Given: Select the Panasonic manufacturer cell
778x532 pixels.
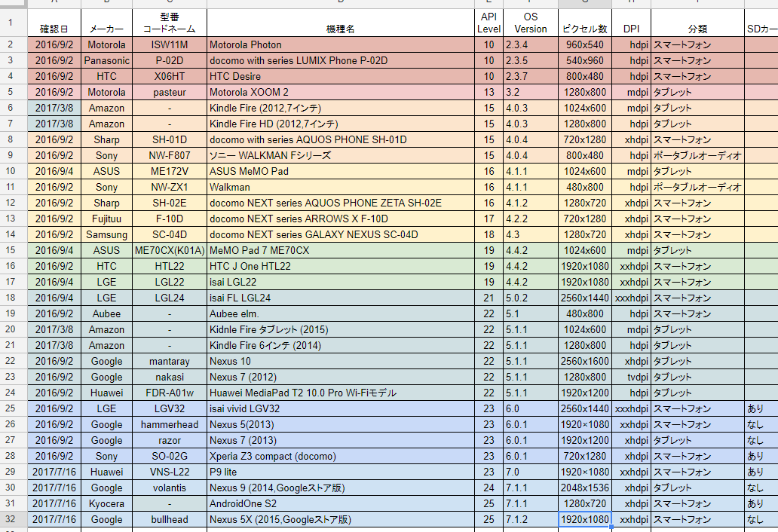Looking at the screenshot, I should tap(107, 60).
